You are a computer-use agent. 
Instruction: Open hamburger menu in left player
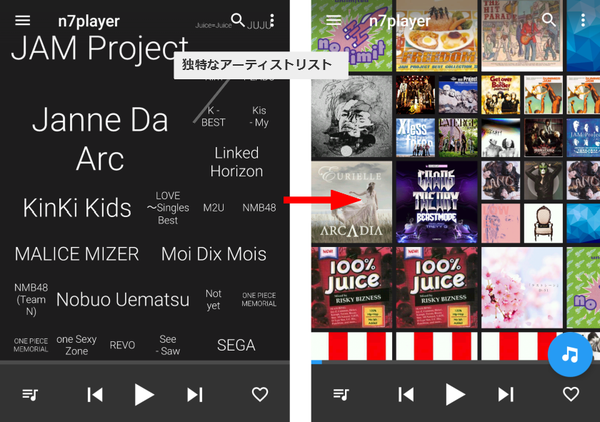[23, 21]
